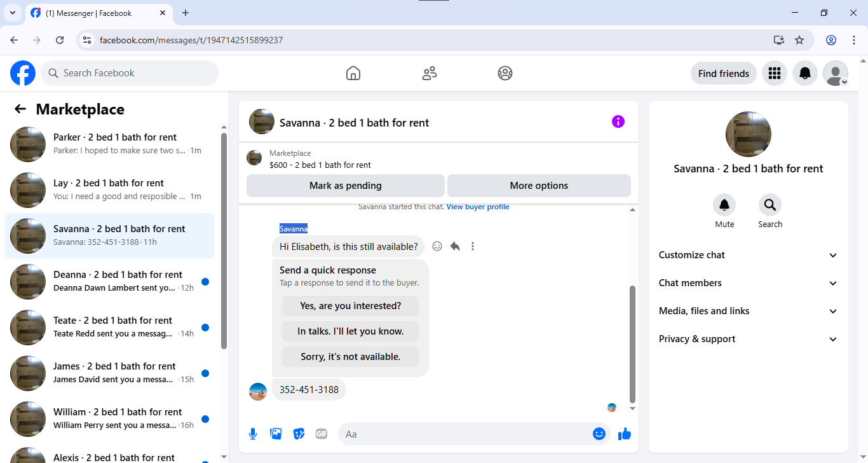868x463 pixels.
Task: Focus the Search Facebook field
Action: tap(130, 73)
